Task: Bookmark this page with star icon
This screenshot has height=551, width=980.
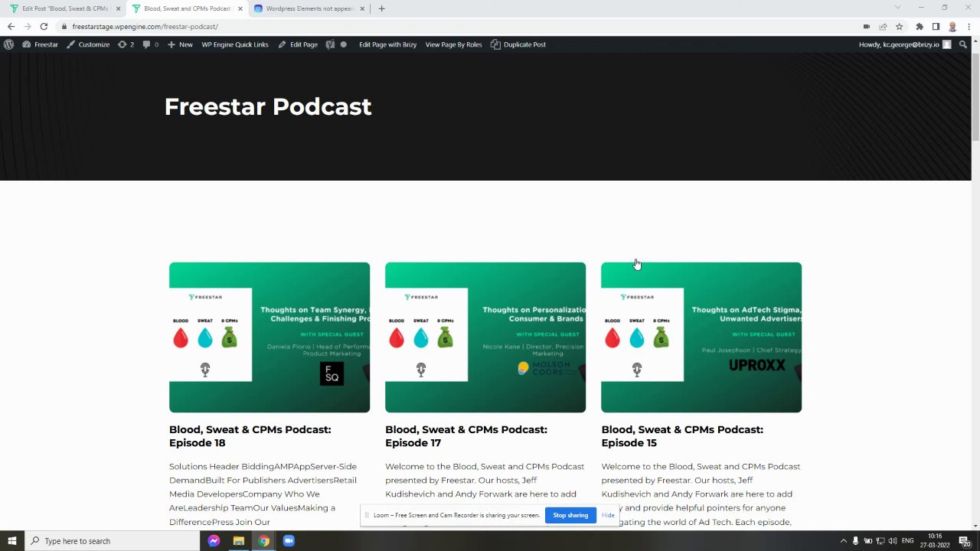Action: pyautogui.click(x=899, y=26)
